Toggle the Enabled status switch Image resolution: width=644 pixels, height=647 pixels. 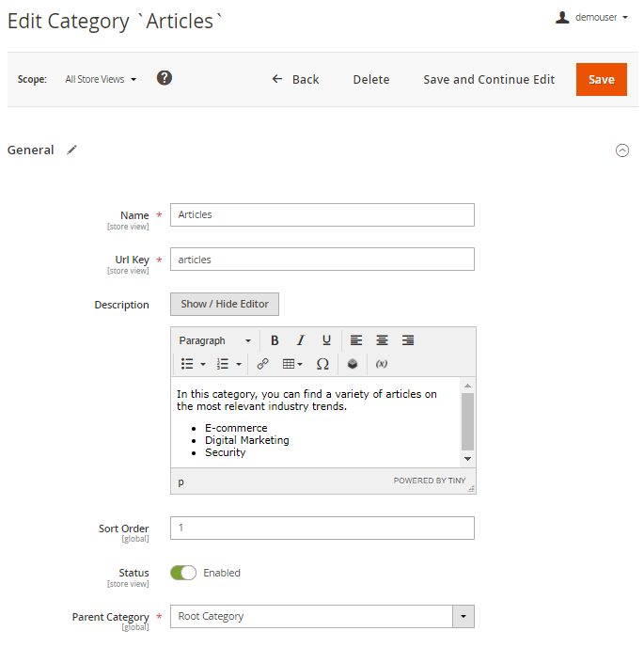click(x=183, y=573)
